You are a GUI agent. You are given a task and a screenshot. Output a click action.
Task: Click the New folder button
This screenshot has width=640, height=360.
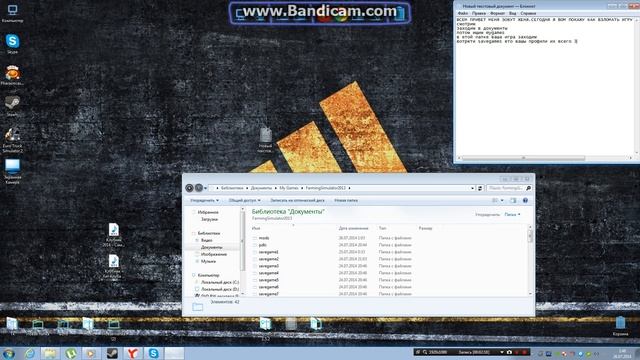pos(346,200)
